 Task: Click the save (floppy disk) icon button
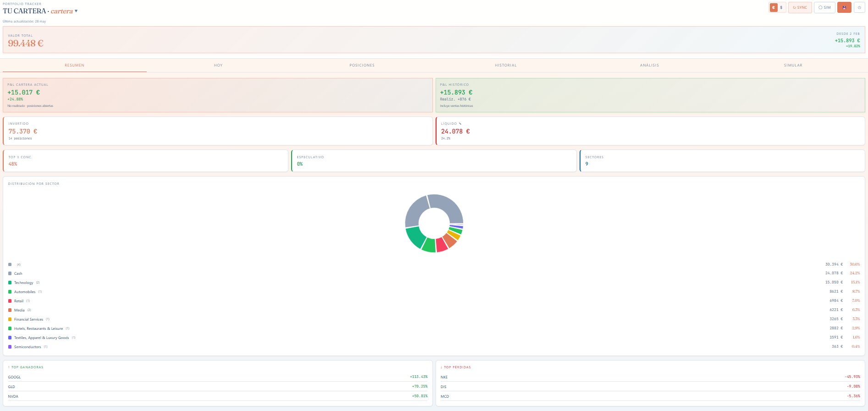[x=844, y=7]
